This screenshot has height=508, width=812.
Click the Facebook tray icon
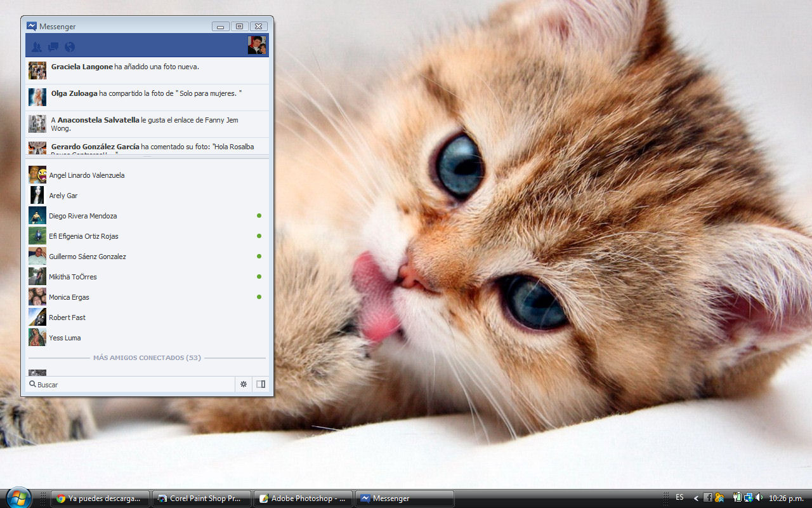[x=708, y=498]
